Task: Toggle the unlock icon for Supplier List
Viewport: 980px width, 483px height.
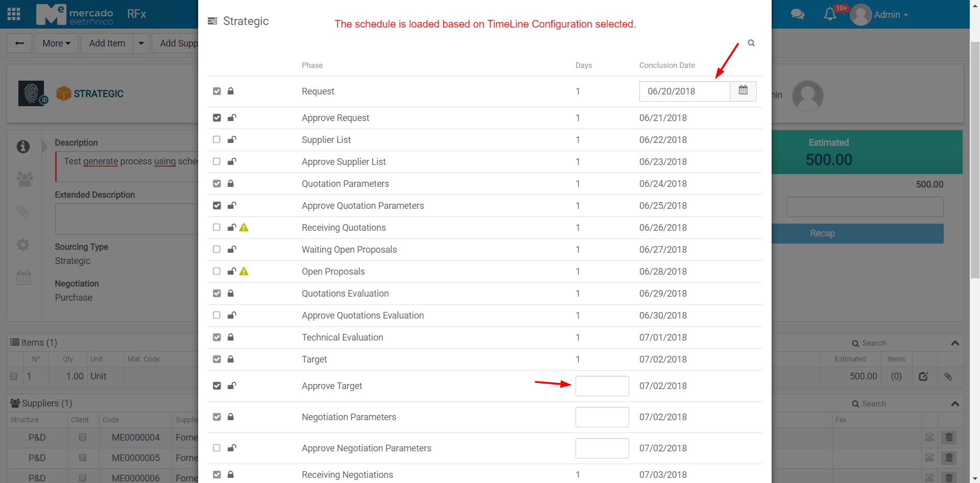Action: (231, 139)
